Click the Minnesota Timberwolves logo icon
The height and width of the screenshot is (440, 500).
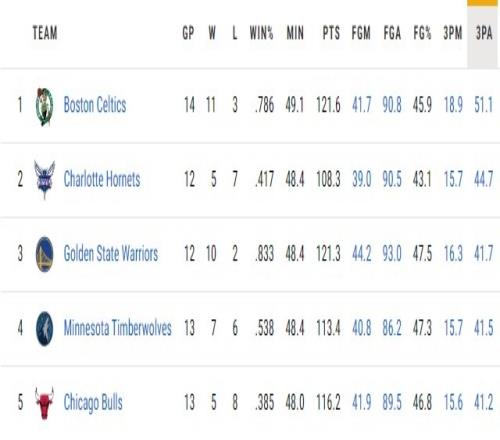(x=44, y=329)
